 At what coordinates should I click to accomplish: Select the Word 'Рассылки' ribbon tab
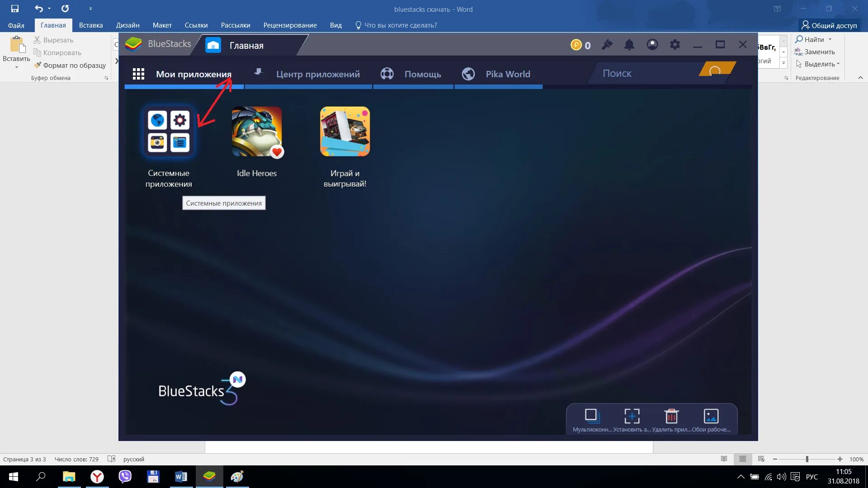(x=236, y=25)
